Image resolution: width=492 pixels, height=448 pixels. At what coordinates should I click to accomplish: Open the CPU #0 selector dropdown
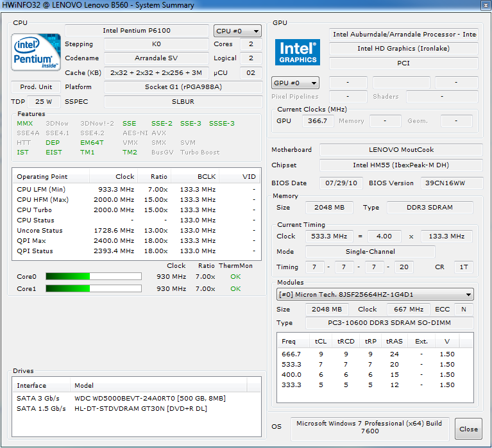click(x=237, y=31)
